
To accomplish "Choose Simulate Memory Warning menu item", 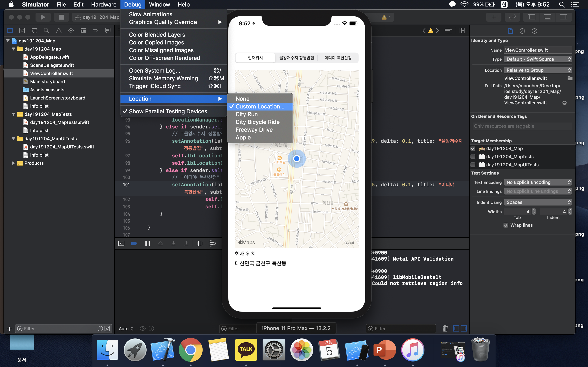I will click(x=163, y=78).
